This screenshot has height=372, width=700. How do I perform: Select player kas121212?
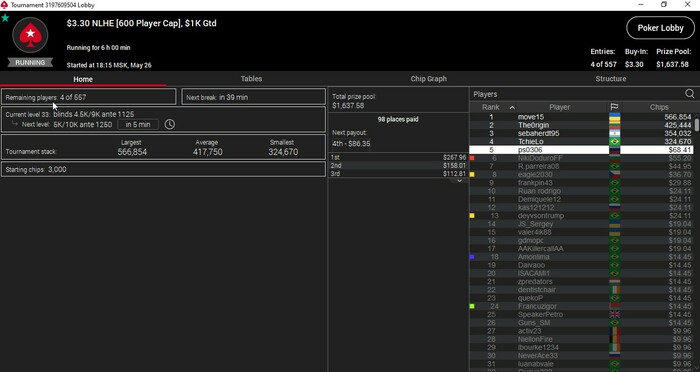[x=581, y=208]
